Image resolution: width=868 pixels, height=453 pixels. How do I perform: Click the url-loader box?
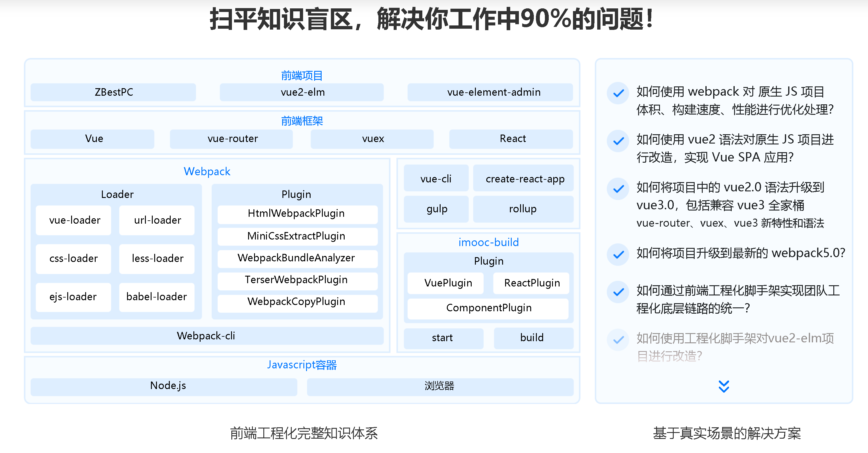point(157,220)
